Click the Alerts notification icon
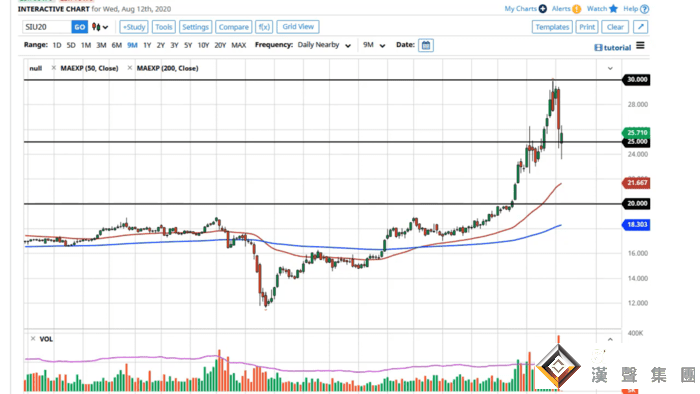The image size is (700, 394). (x=577, y=9)
